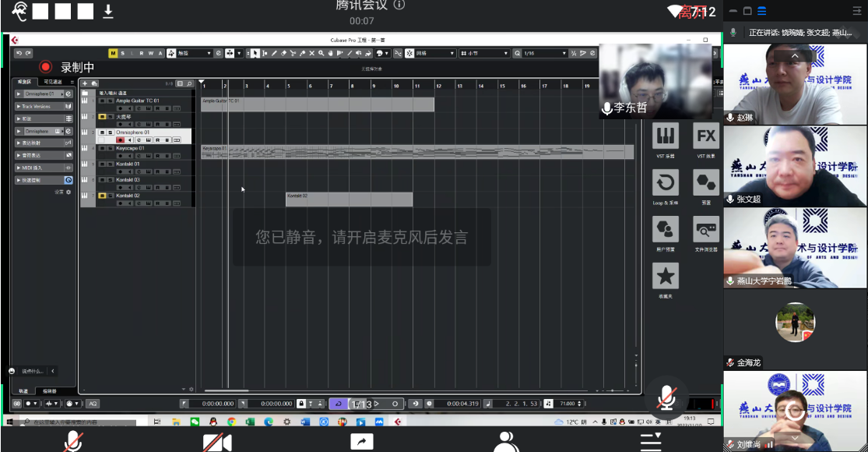Image resolution: width=868 pixels, height=452 pixels.
Task: Switch to the 编辑器 tab at bottom
Action: pyautogui.click(x=49, y=390)
